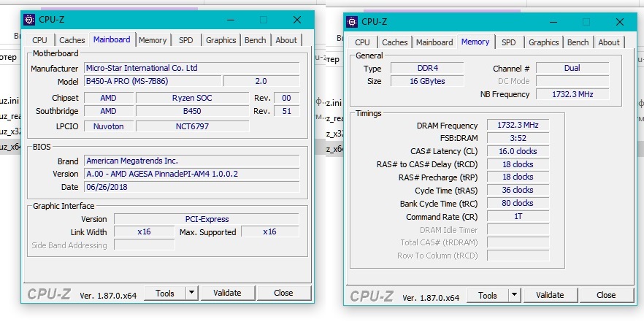
Task: Click LPCIO vendor field Nuvoton
Action: (109, 126)
